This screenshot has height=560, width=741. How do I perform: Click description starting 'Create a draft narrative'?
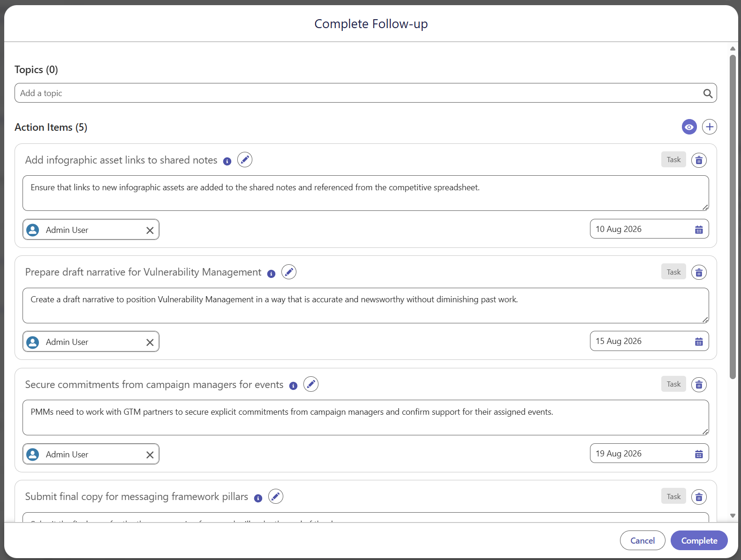tap(366, 306)
